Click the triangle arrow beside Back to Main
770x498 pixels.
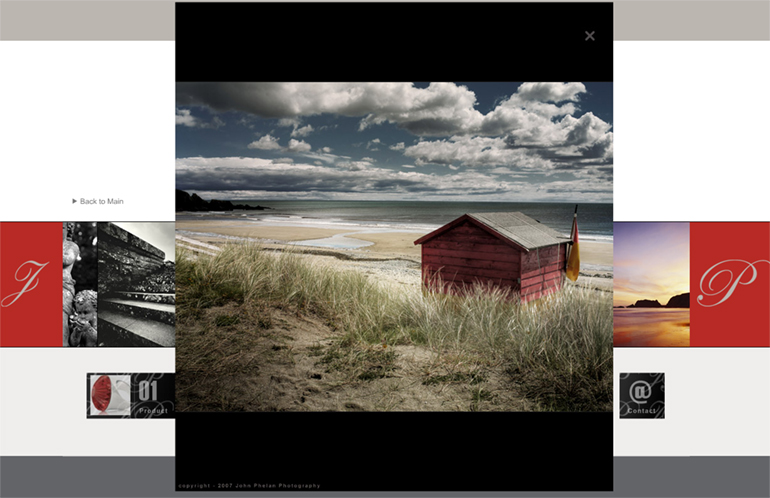[74, 201]
